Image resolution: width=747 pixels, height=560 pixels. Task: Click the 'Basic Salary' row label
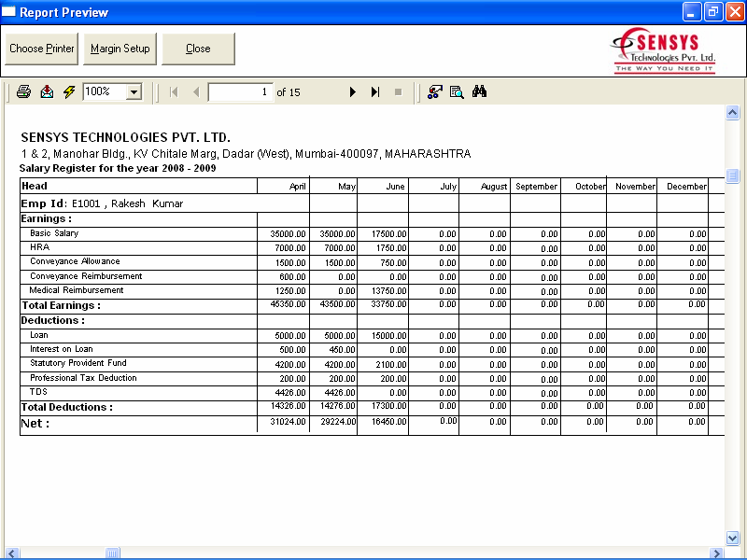coord(54,233)
